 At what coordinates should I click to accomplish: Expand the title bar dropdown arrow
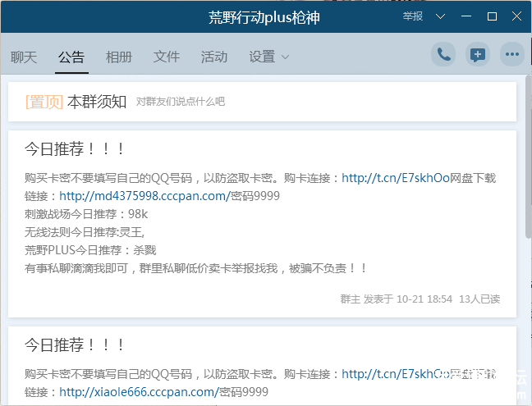point(440,16)
